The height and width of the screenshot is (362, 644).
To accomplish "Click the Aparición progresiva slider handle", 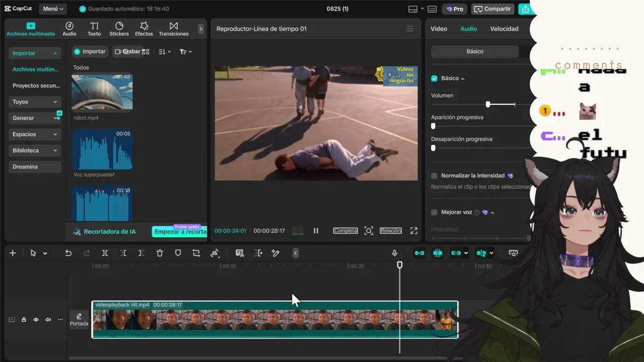I will (x=433, y=126).
